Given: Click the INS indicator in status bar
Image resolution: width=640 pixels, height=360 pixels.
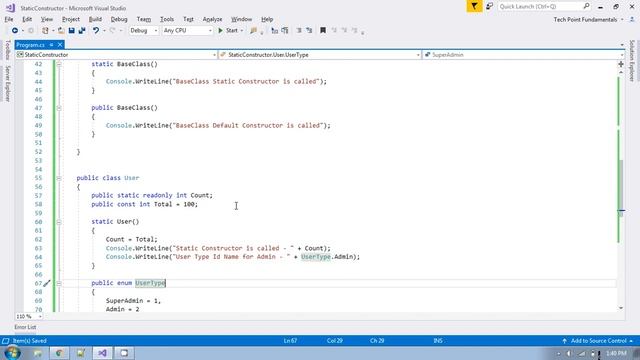Looking at the screenshot, I should tap(438, 340).
